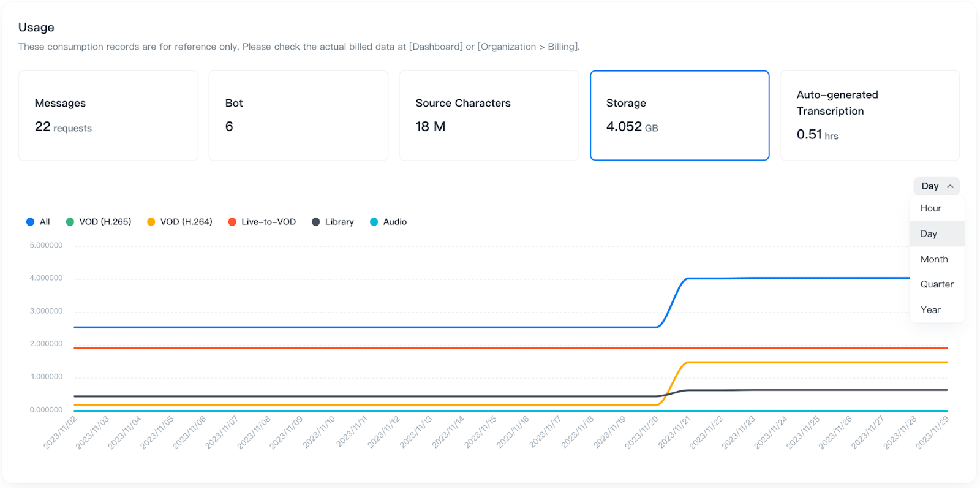980x489 pixels.
Task: Toggle the green VOD (H.265) legend dot
Action: click(70, 222)
